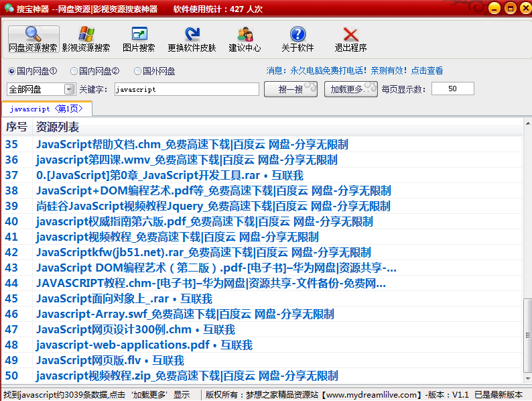Open result 47 JavaScript网页设计300例.chm
The width and height of the screenshot is (532, 401).
pos(136,329)
